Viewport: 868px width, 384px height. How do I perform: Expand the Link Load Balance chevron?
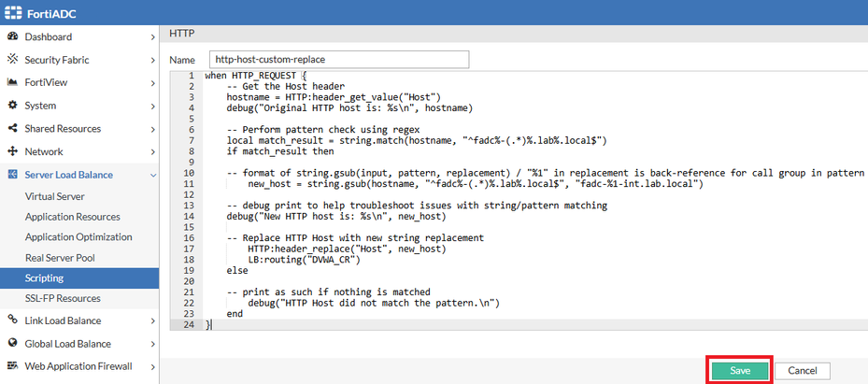152,321
